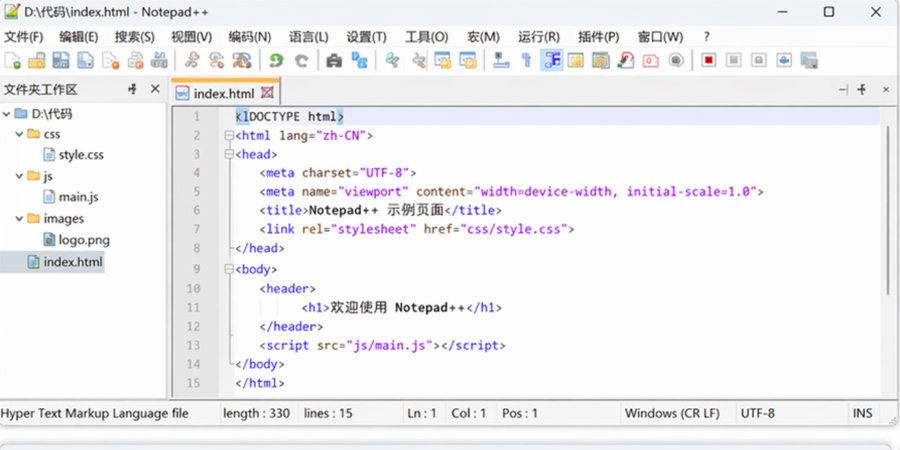900x450 pixels.
Task: Disable the highlighted indent guide button
Action: (552, 60)
